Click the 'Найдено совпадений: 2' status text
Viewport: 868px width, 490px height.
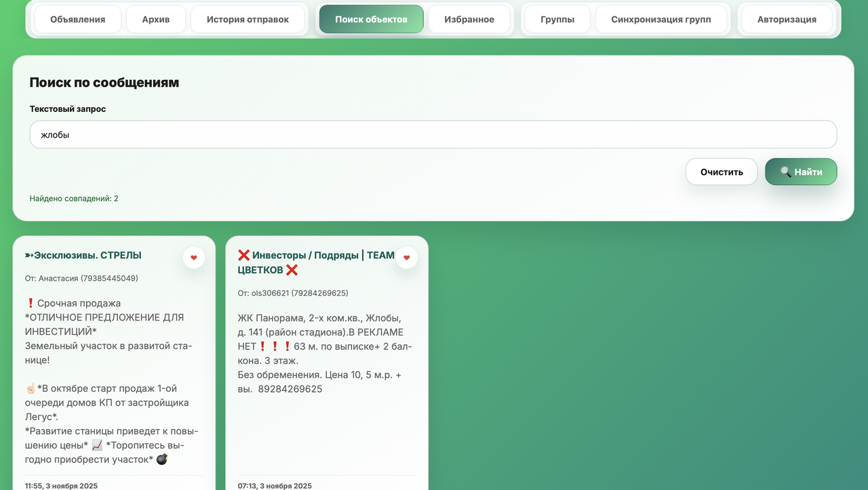[x=74, y=199]
